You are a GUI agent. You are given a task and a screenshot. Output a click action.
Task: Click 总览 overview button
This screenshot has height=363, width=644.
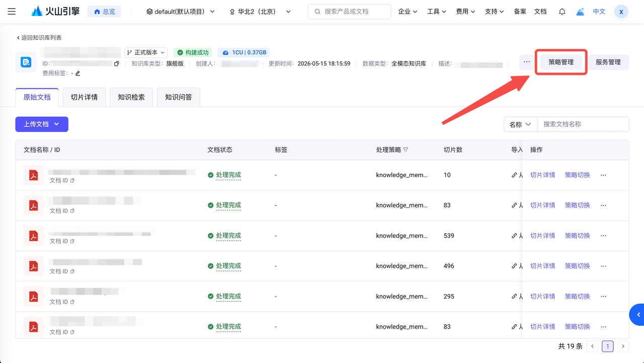click(105, 12)
